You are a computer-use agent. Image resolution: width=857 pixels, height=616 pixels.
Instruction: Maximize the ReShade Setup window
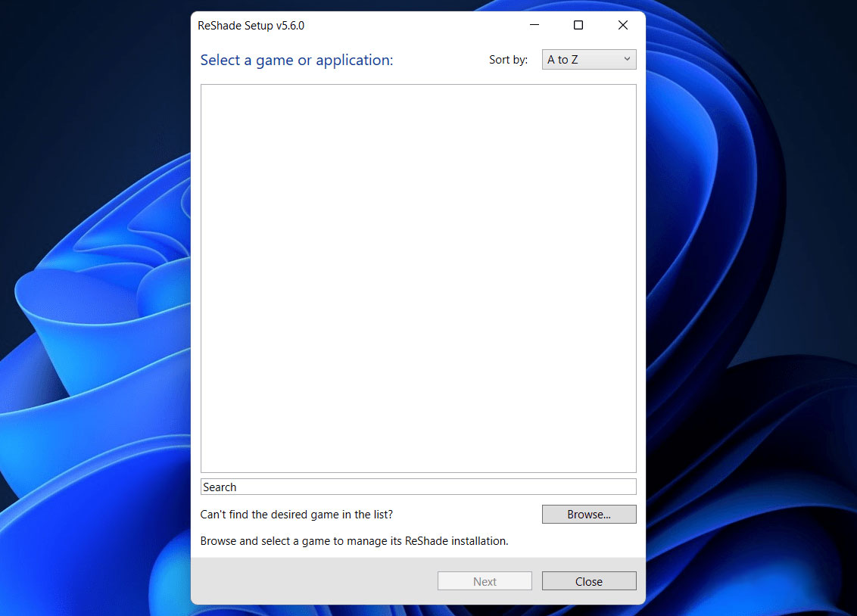pos(578,25)
